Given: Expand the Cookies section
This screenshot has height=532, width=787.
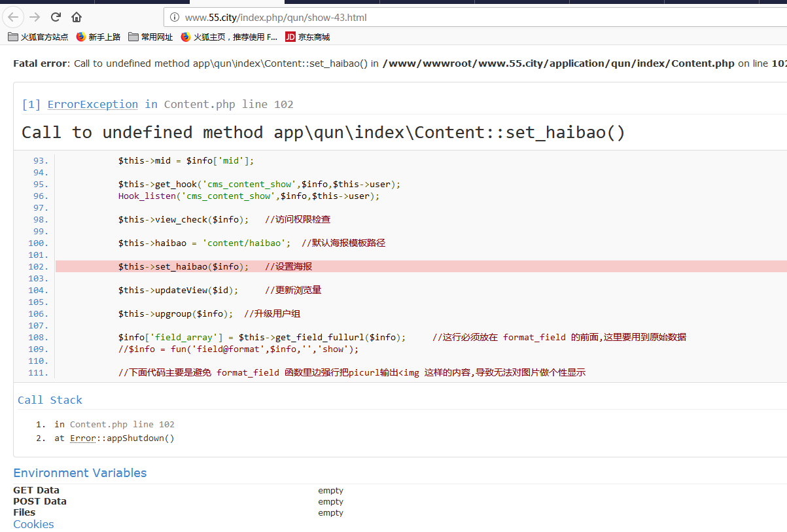Looking at the screenshot, I should [33, 524].
